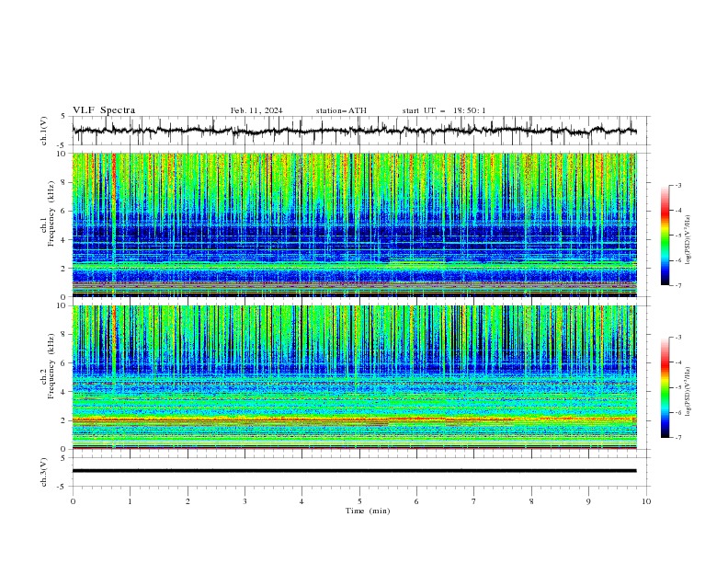Click the ch.2 spectrogram panel
The image size is (728, 563).
tap(354, 377)
